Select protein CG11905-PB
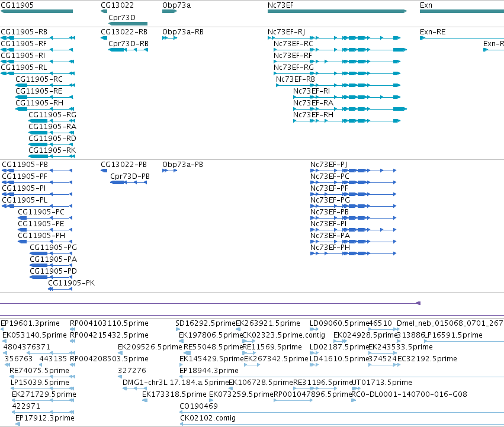 coord(37,171)
